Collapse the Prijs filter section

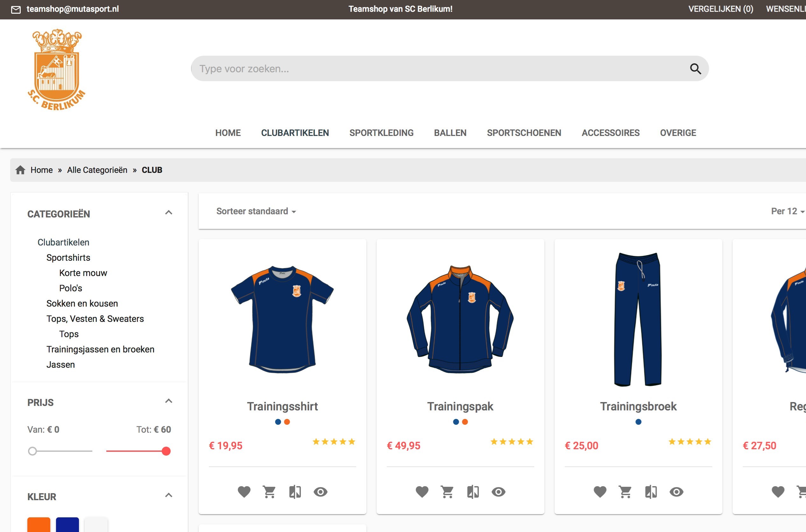pyautogui.click(x=169, y=401)
